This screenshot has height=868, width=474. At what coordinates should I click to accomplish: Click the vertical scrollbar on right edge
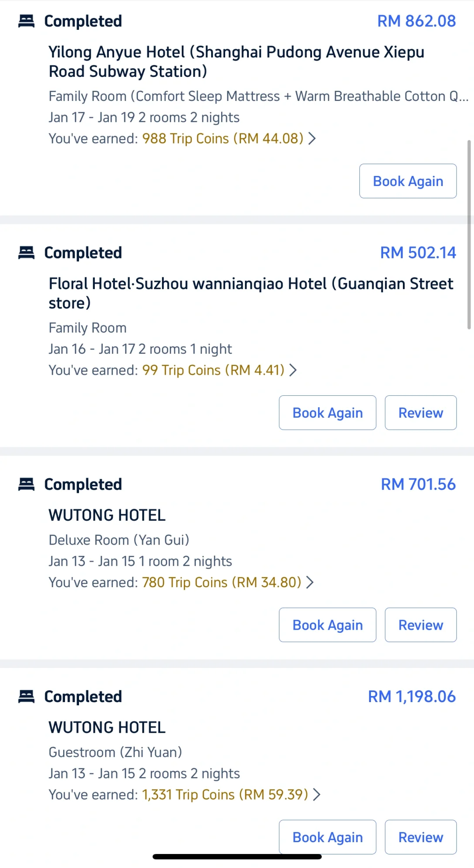(469, 235)
